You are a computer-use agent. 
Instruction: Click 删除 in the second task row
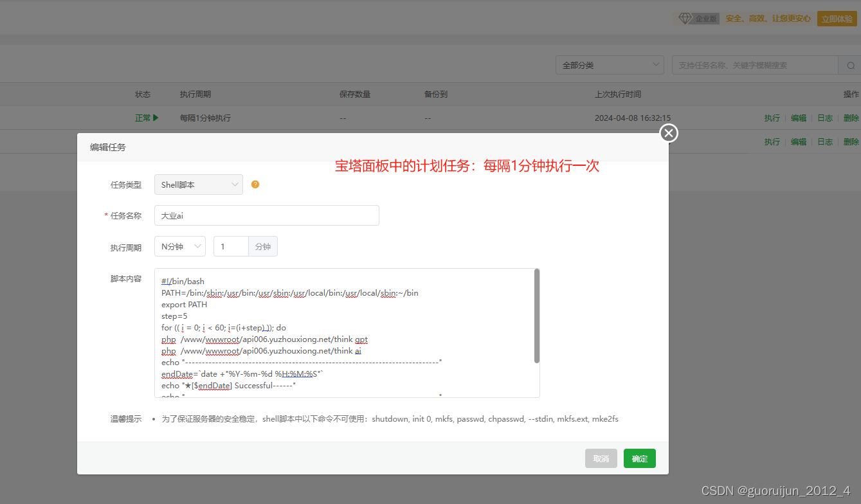pyautogui.click(x=851, y=141)
